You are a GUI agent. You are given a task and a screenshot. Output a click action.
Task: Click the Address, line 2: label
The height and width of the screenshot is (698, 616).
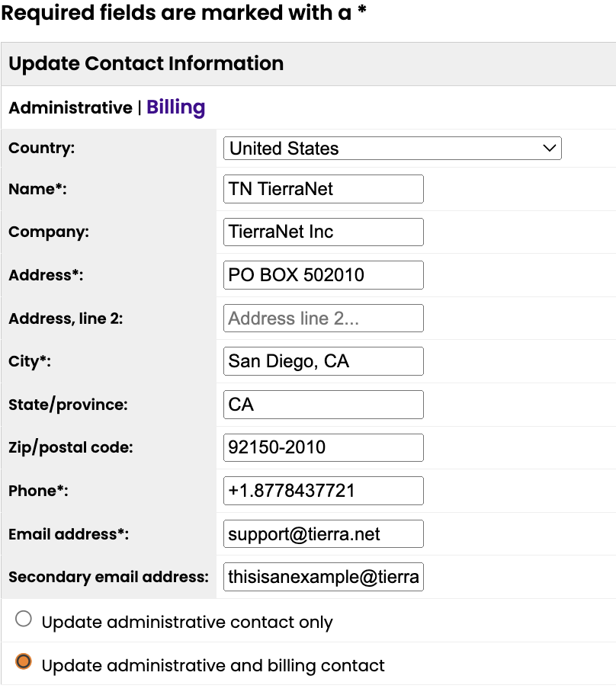pos(66,319)
